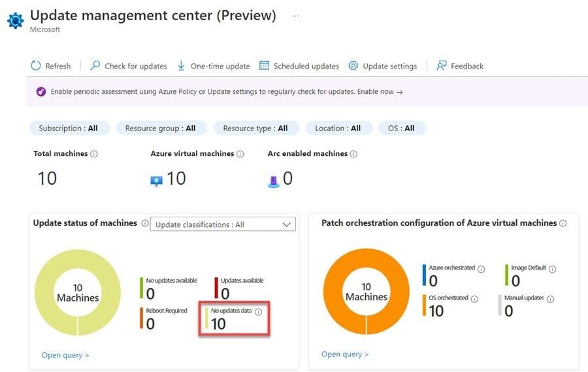
Task: Click the Enable now link in banner
Action: [380, 92]
